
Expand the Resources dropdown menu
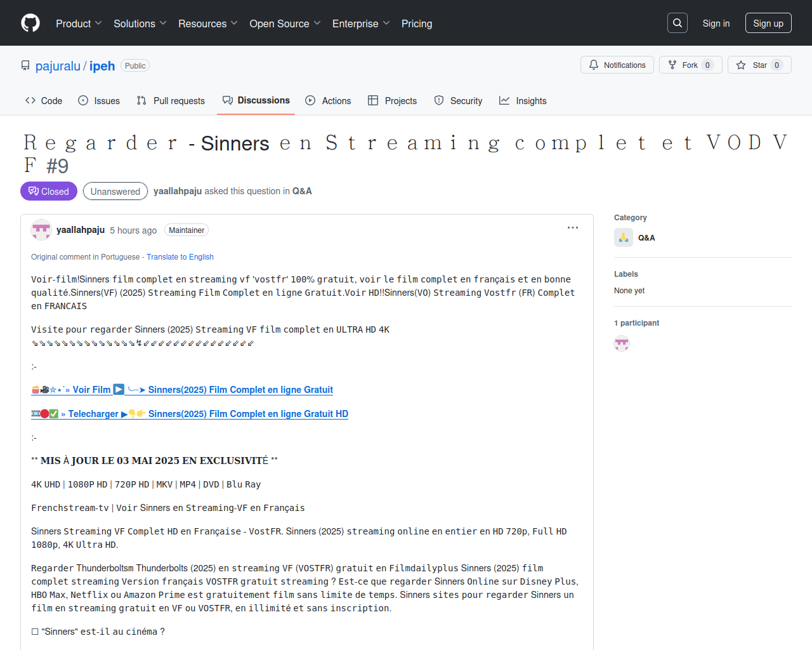tap(208, 23)
